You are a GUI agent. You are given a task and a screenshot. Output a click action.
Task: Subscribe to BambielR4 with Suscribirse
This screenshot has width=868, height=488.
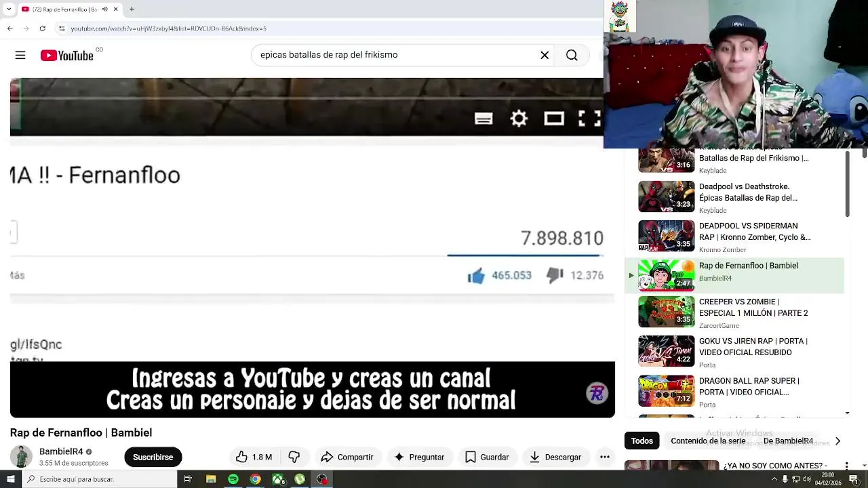153,457
